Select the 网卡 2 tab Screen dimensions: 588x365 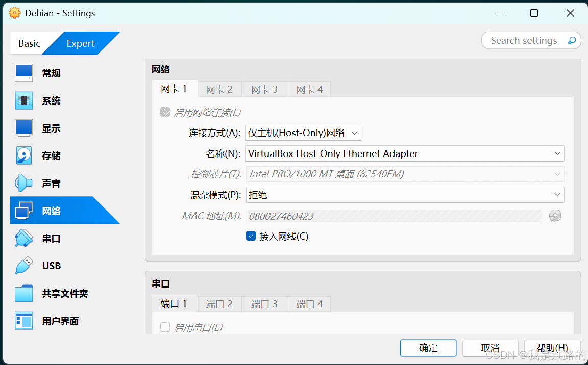coord(219,90)
